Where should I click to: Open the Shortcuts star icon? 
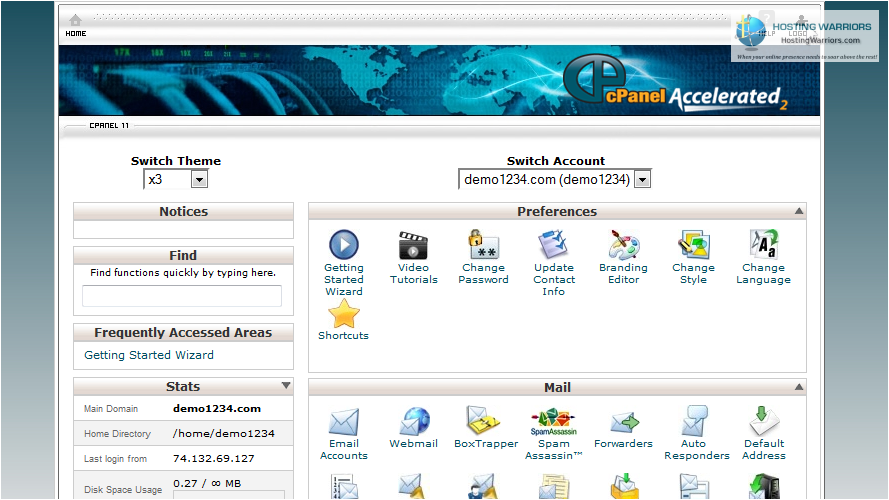pyautogui.click(x=344, y=314)
